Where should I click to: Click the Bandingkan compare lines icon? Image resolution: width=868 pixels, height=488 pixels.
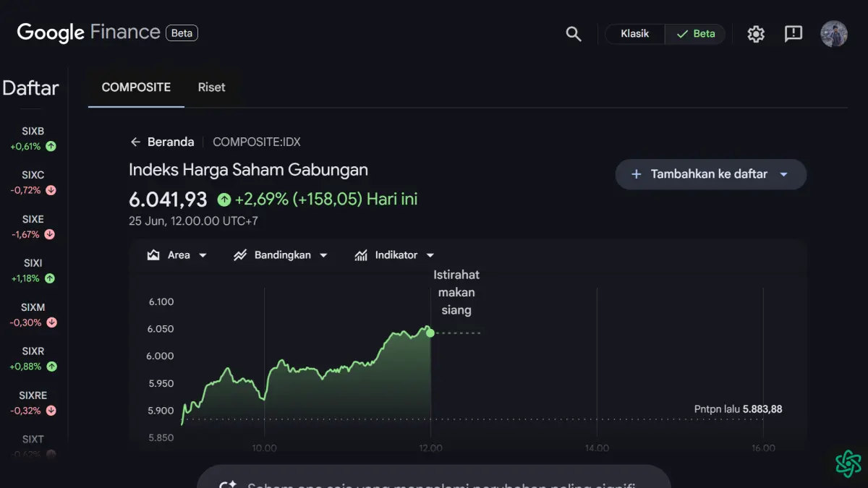[x=240, y=255]
